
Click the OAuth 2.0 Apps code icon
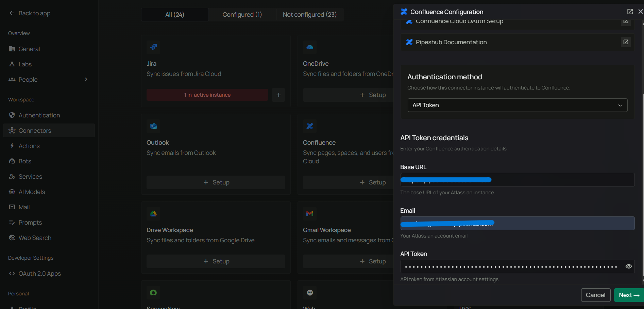click(12, 274)
